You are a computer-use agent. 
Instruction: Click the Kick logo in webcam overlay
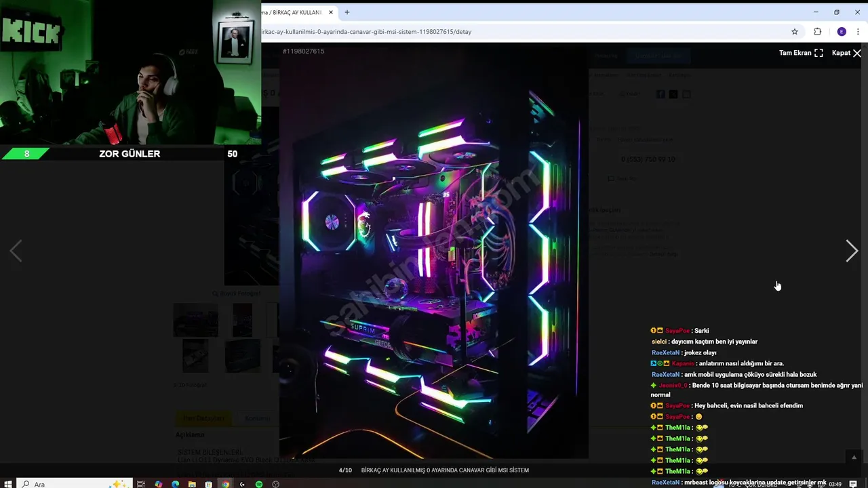[x=32, y=31]
